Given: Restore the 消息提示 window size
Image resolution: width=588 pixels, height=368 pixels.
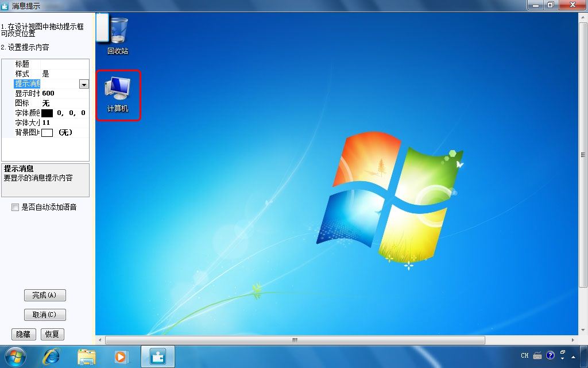Looking at the screenshot, I should coord(551,5).
